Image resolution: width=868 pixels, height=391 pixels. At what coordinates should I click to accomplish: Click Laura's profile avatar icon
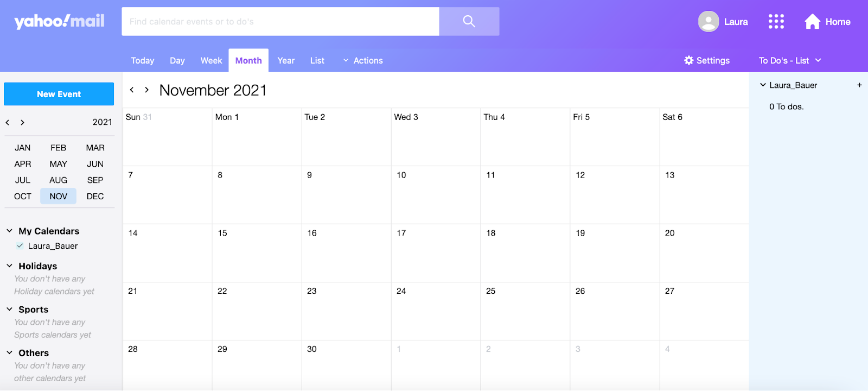point(708,22)
